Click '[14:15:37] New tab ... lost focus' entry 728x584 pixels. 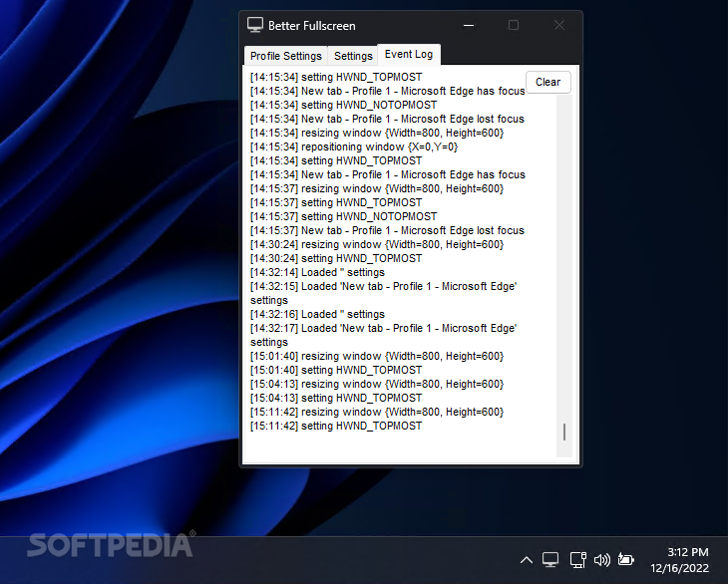point(387,230)
